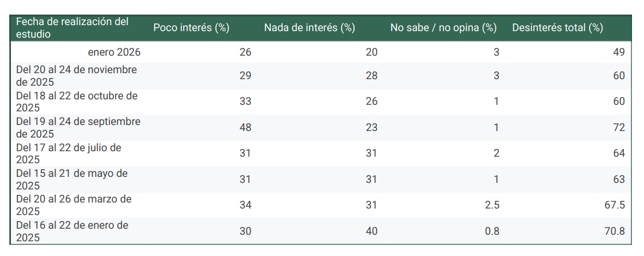
Task: Click the "Poco interés (%)" column header
Action: click(x=191, y=28)
